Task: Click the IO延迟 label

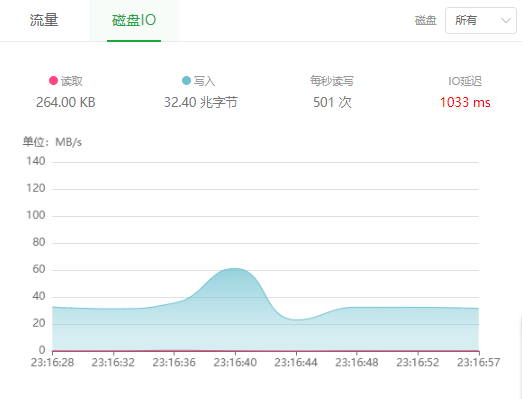Action: tap(465, 81)
